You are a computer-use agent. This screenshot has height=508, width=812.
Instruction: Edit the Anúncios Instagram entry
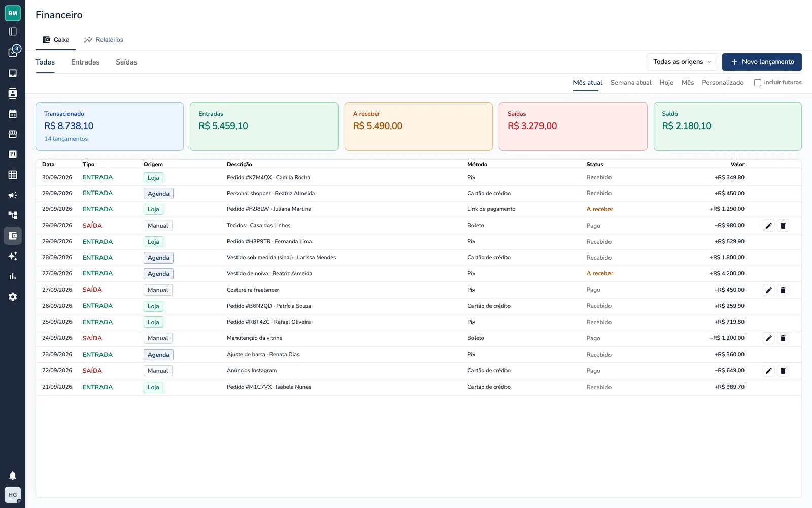(769, 371)
